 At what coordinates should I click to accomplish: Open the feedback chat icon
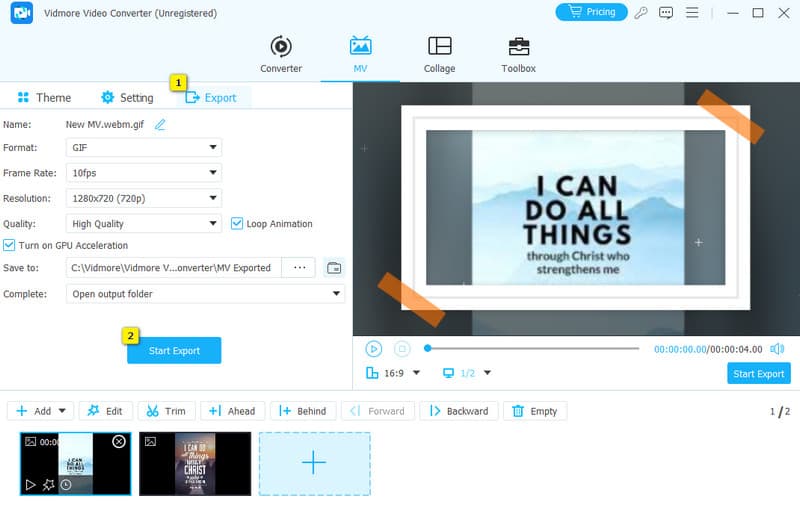[x=667, y=13]
